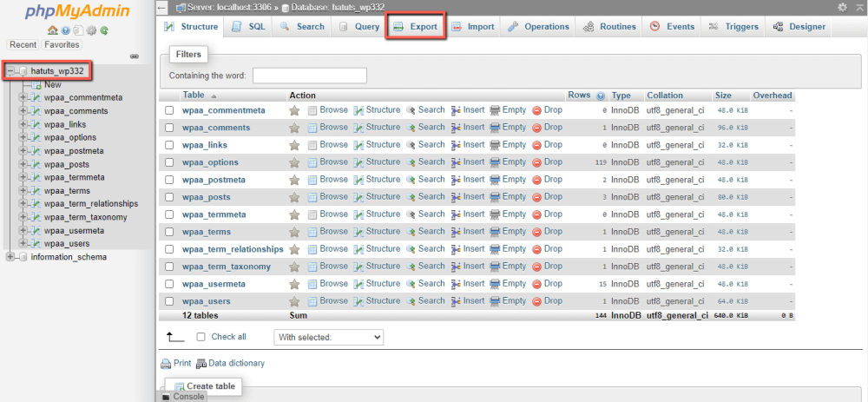The image size is (868, 402).
Task: Tick the wpaa_links table checkbox
Action: pos(170,145)
